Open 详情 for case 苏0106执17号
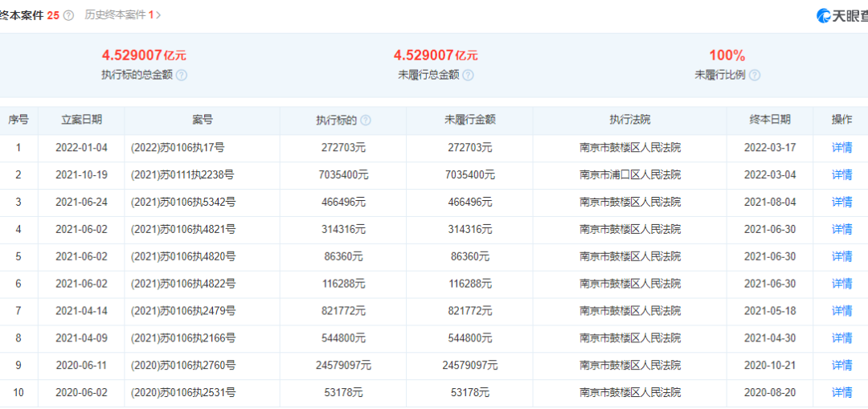This screenshot has width=868, height=409. pos(841,148)
